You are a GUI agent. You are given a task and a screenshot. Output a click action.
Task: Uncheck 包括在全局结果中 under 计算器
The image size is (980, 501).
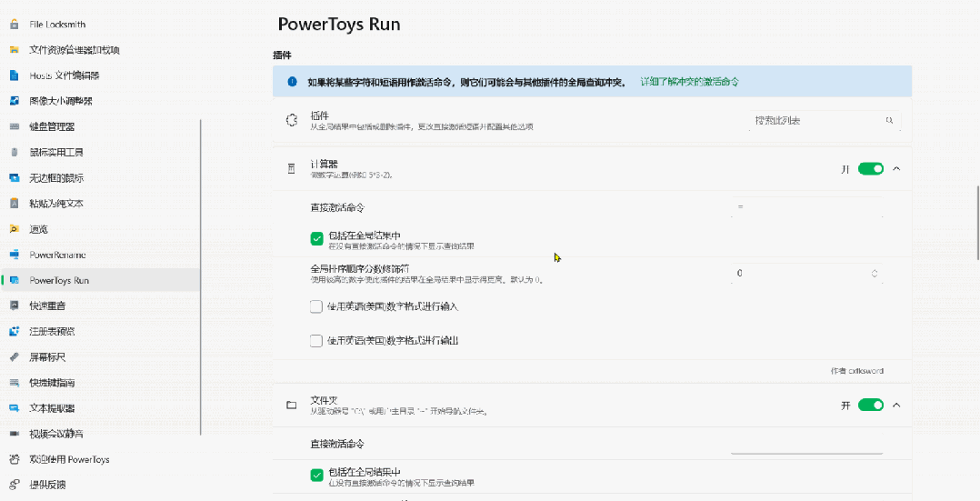pos(317,238)
